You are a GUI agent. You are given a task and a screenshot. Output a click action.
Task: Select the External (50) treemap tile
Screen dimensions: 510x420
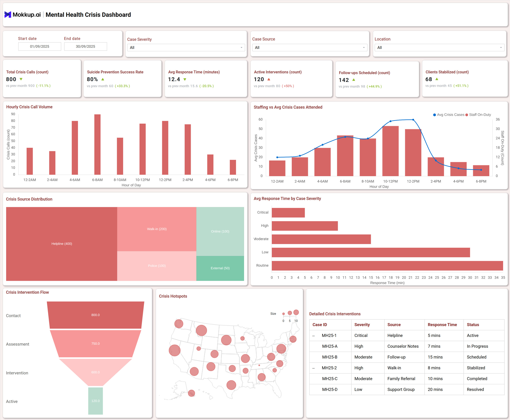(220, 268)
